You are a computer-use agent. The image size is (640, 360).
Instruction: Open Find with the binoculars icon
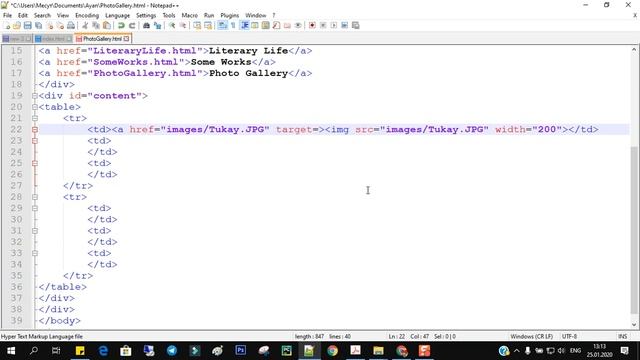(x=146, y=25)
